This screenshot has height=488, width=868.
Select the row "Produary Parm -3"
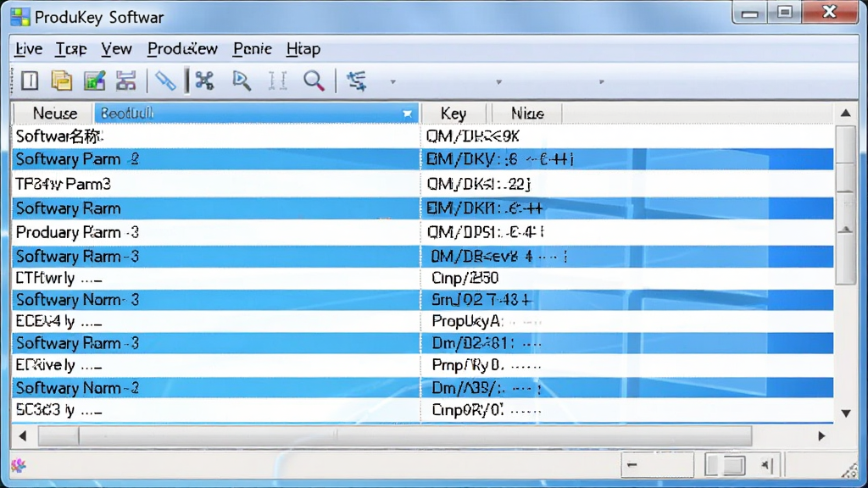(x=423, y=232)
